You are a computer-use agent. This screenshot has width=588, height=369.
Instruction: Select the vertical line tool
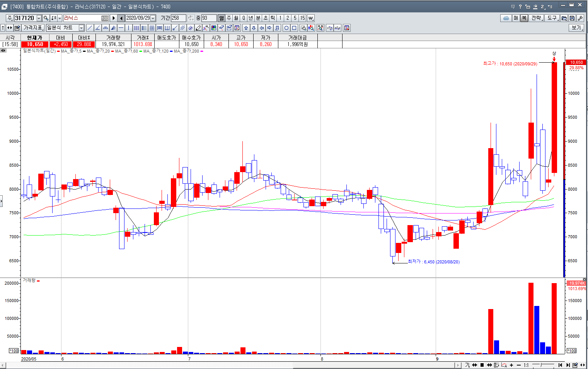129,28
